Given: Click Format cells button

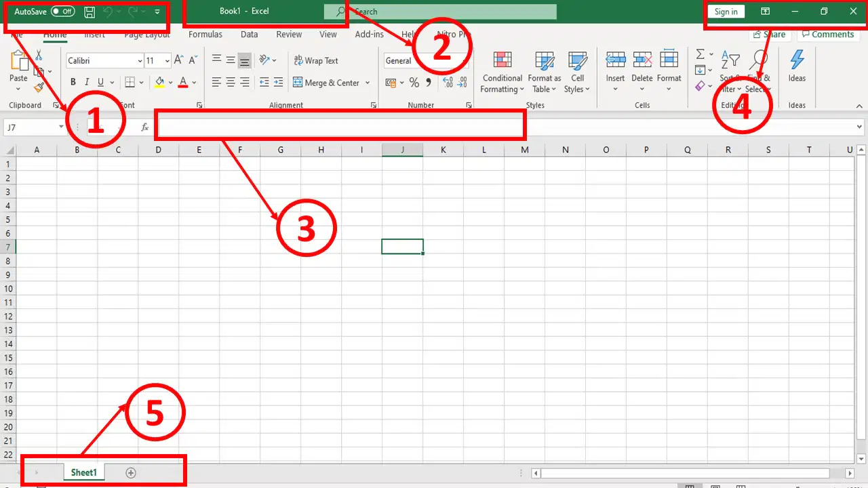Looking at the screenshot, I should [669, 72].
